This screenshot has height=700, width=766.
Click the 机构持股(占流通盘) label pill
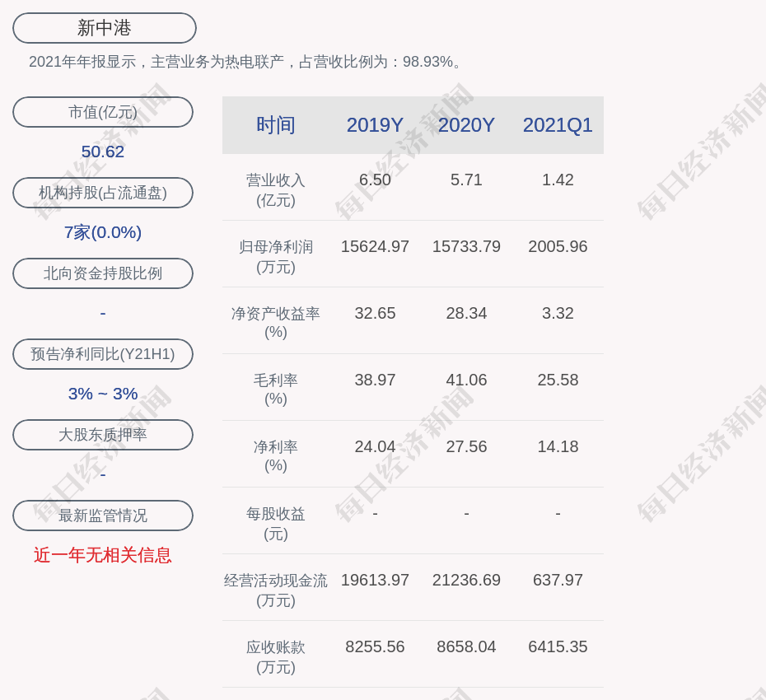point(103,193)
